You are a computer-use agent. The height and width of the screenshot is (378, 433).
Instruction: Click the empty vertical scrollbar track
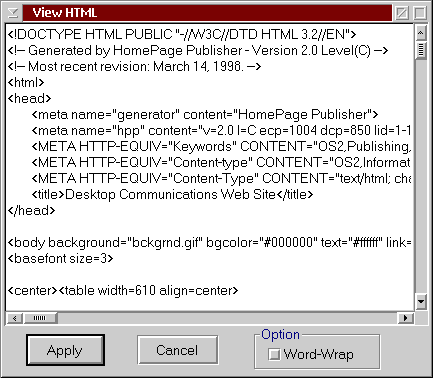[421, 177]
